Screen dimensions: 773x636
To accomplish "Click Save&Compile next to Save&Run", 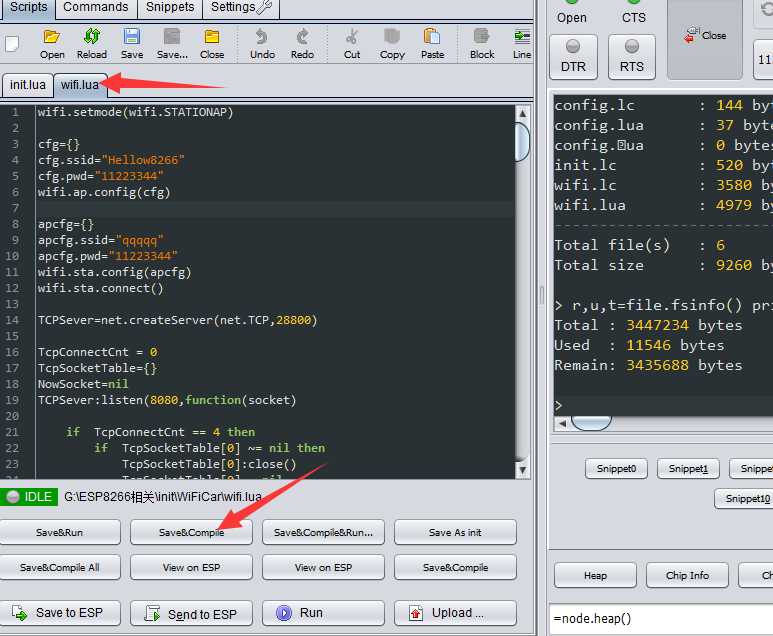I will point(191,532).
